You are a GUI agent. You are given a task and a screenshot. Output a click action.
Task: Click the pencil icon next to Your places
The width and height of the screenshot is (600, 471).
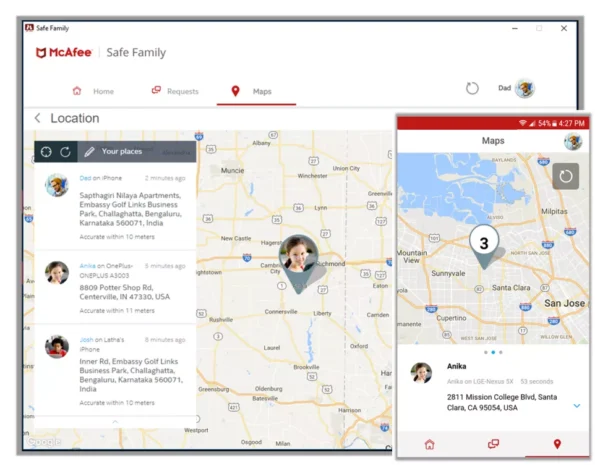click(x=90, y=152)
